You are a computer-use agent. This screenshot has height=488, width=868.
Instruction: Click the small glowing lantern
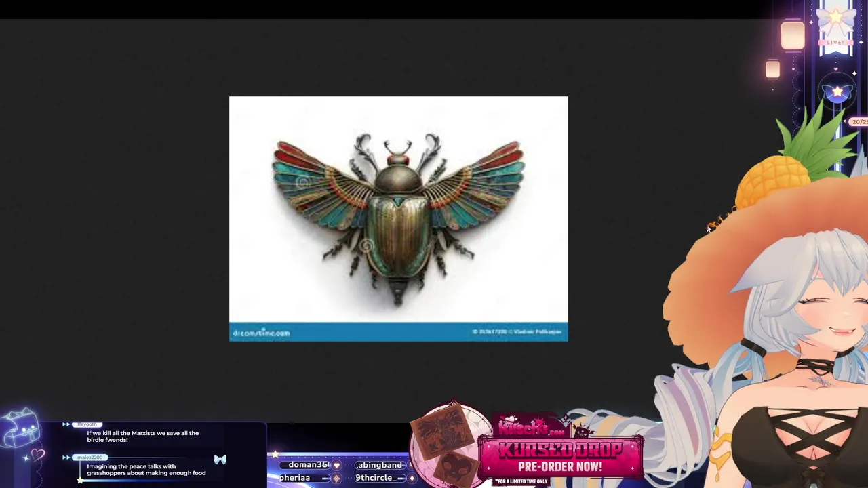(x=772, y=69)
